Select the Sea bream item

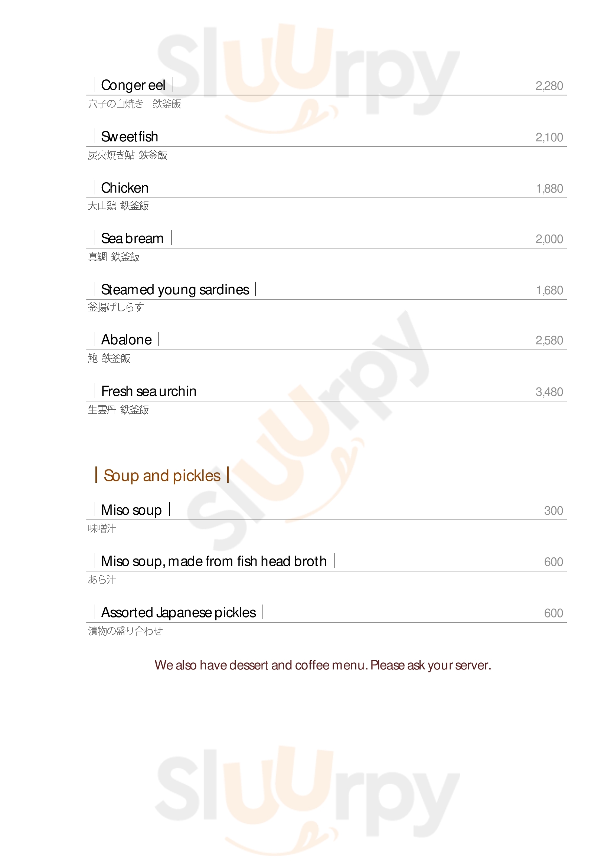(132, 239)
